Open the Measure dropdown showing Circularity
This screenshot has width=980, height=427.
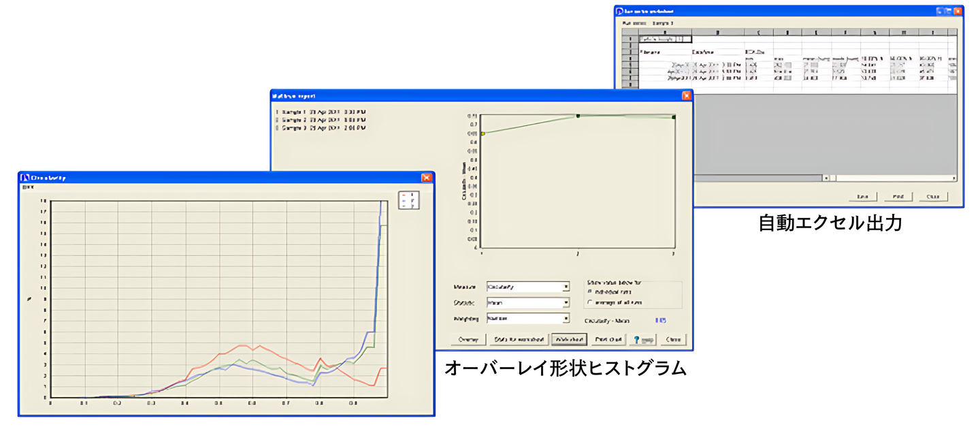tap(566, 287)
